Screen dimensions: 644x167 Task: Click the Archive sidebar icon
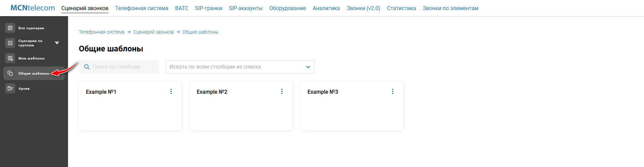[x=10, y=88]
